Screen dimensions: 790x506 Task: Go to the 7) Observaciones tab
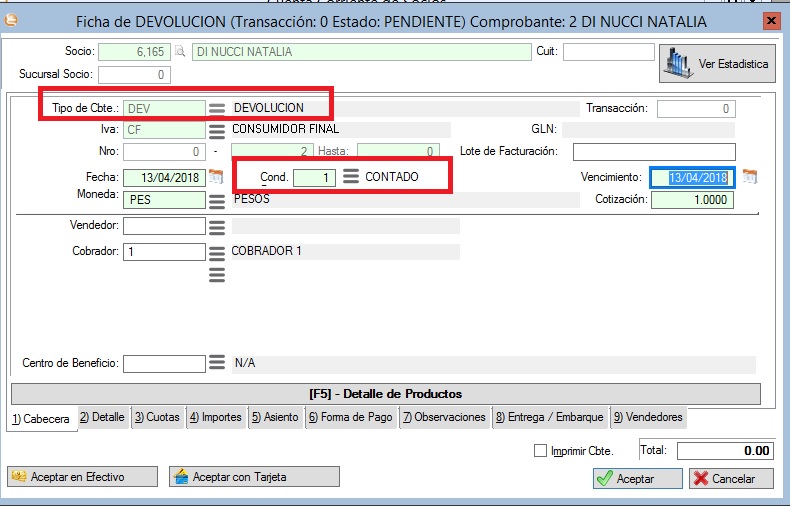pyautogui.click(x=444, y=417)
